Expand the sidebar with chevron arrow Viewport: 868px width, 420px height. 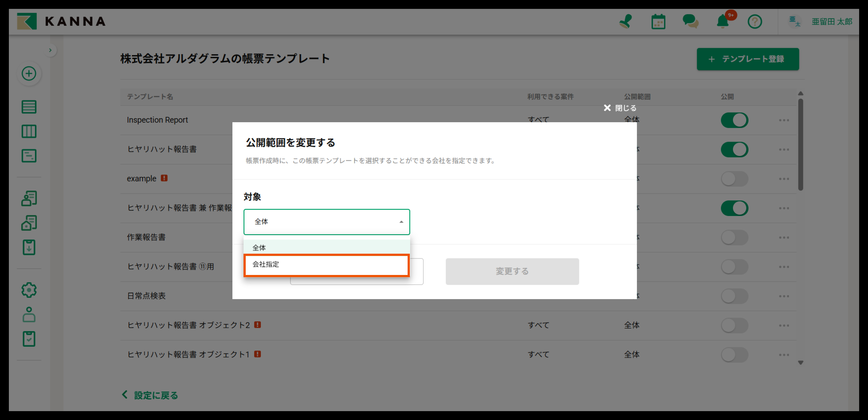pyautogui.click(x=50, y=50)
